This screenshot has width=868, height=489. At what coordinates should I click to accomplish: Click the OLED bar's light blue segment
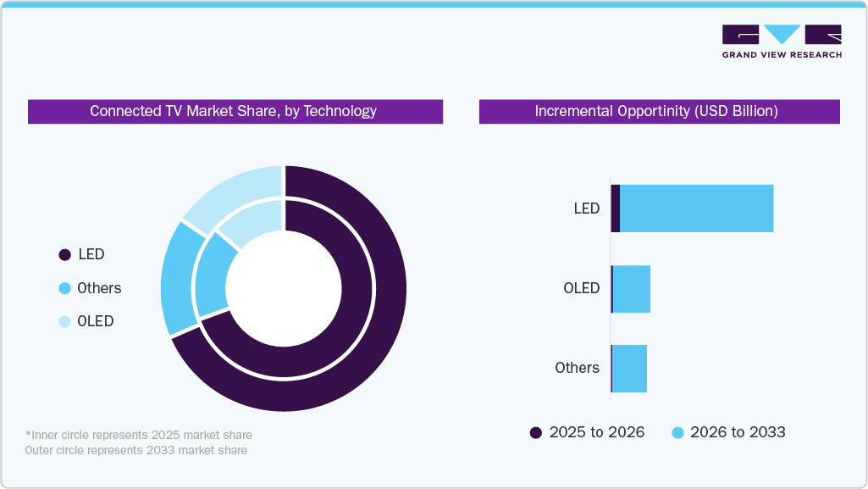tap(632, 289)
